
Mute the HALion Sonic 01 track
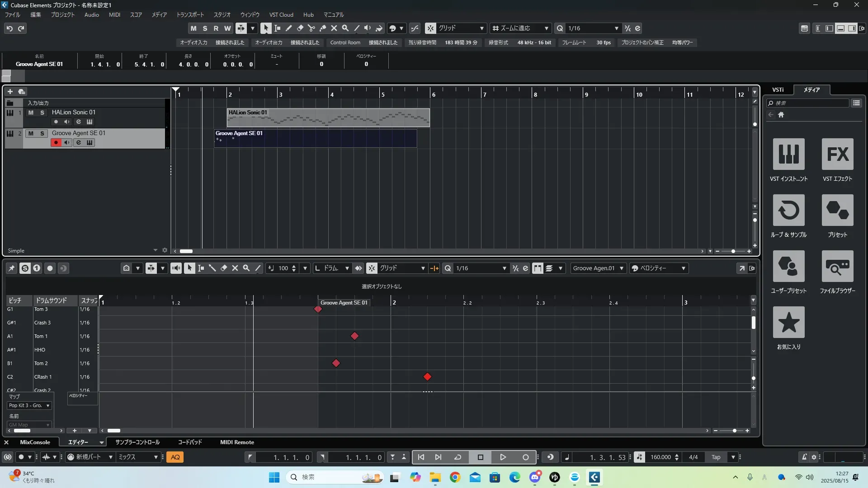[31, 113]
